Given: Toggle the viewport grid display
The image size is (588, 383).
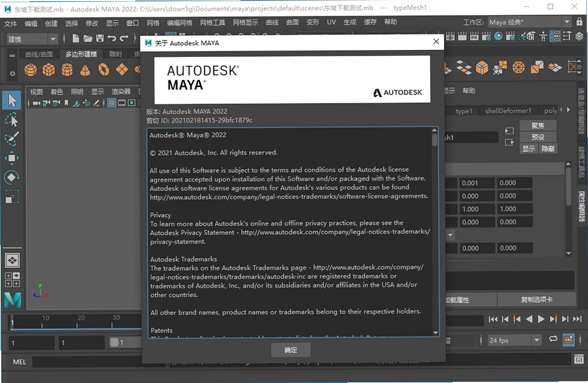Looking at the screenshot, I should (111, 103).
